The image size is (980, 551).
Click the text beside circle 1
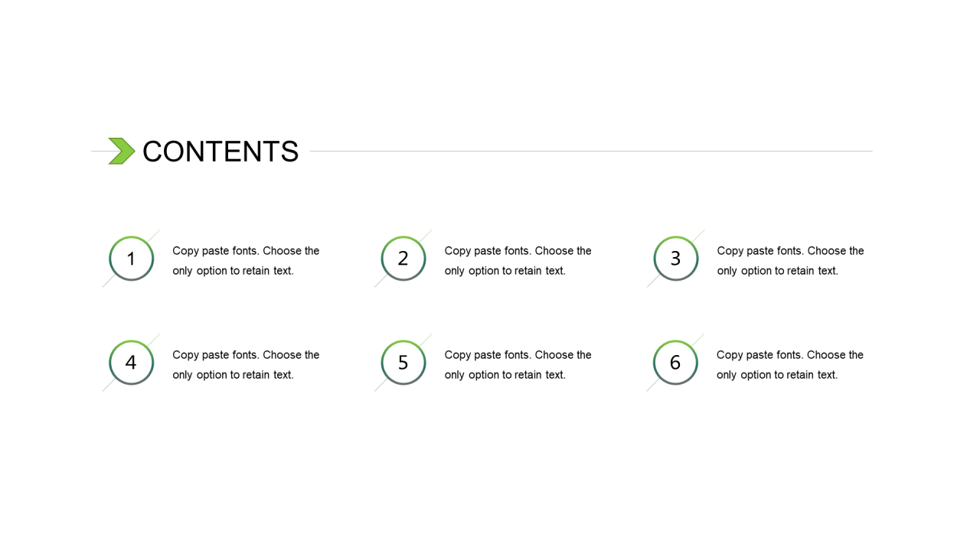246,261
